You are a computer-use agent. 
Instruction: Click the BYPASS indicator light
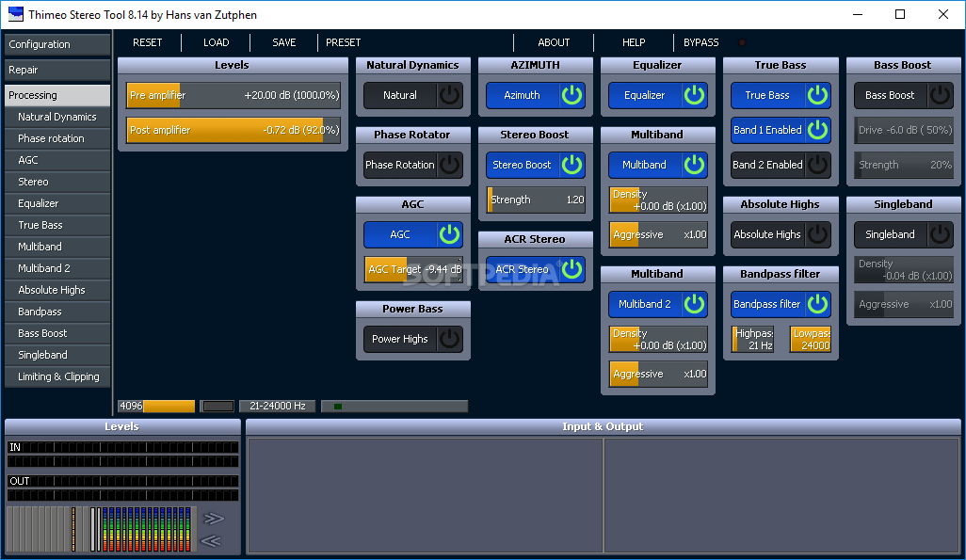pyautogui.click(x=742, y=42)
